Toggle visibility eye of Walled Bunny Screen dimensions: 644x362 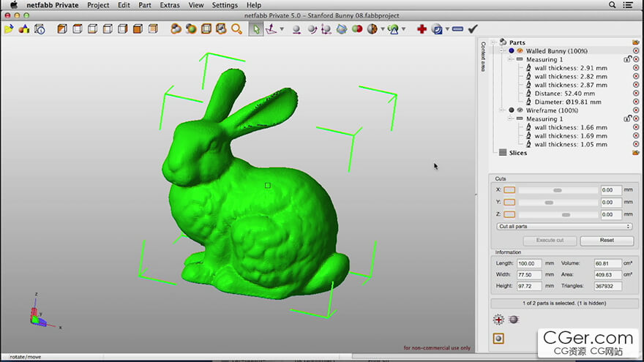click(520, 51)
